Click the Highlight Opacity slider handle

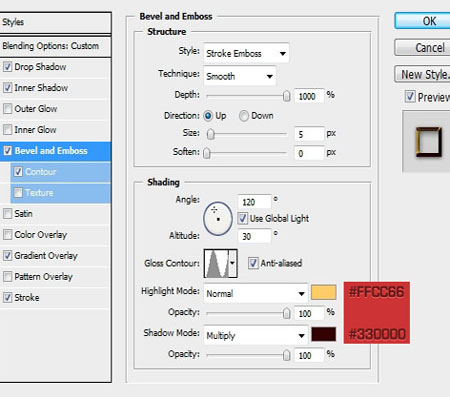pyautogui.click(x=286, y=313)
